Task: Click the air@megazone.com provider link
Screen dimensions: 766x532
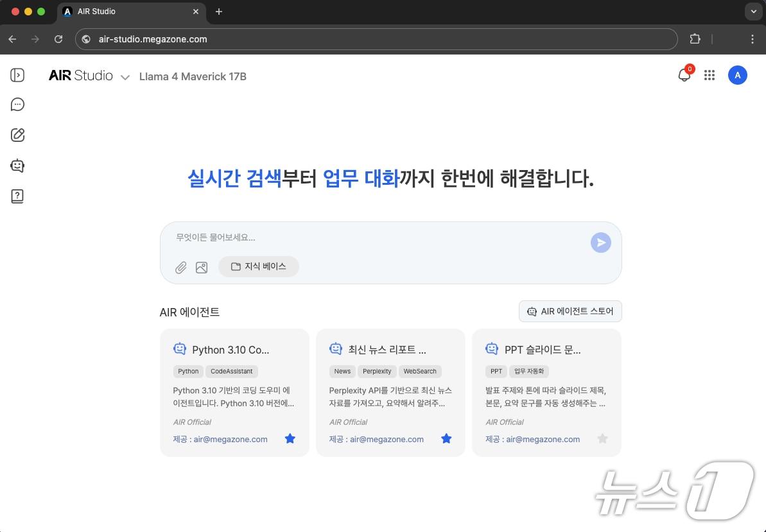Action: pos(230,439)
